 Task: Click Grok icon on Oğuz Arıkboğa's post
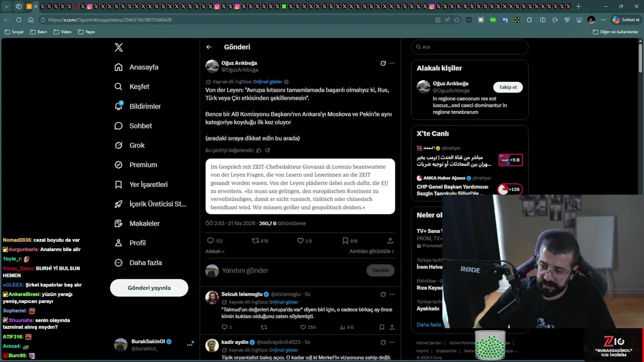[383, 63]
